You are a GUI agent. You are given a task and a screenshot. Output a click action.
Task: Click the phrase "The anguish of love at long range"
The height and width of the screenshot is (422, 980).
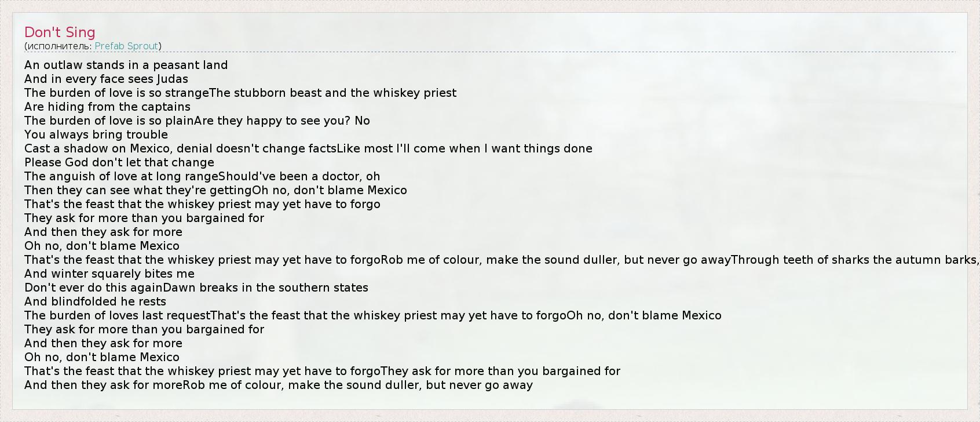121,176
